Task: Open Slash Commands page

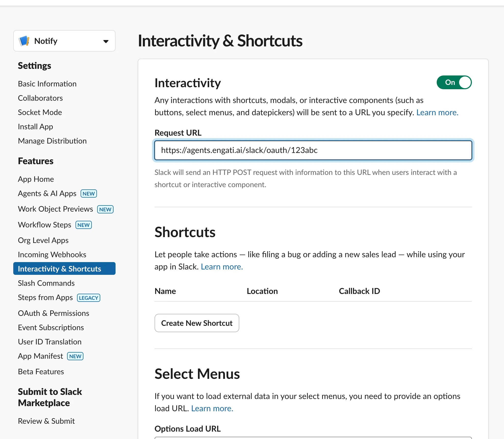Action: point(46,283)
